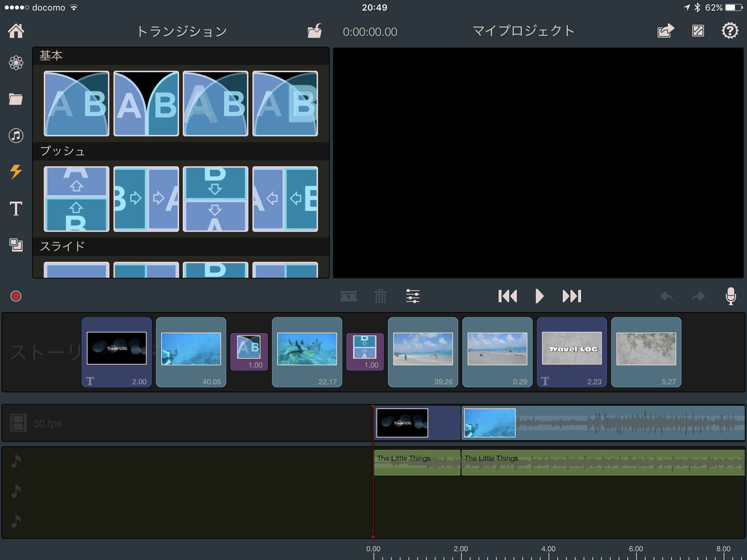Screen dimensions: 747x560
Task: Select the 22.17 sea turtle clip
Action: (307, 352)
